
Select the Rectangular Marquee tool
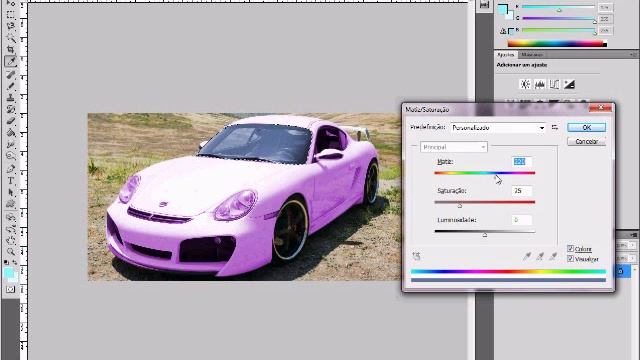click(11, 15)
